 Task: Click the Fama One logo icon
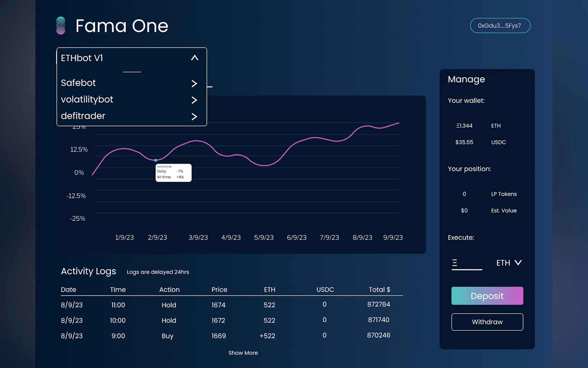pyautogui.click(x=61, y=25)
